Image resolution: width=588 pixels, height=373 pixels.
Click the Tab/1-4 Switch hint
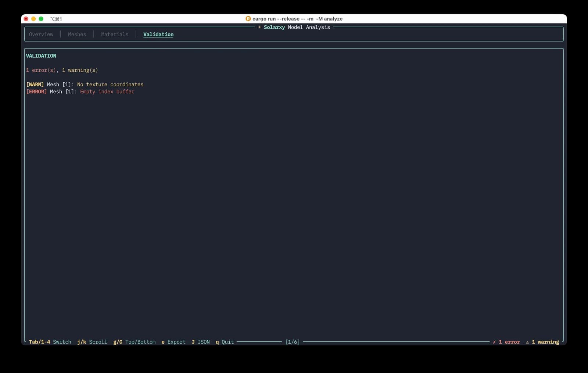[x=50, y=342]
